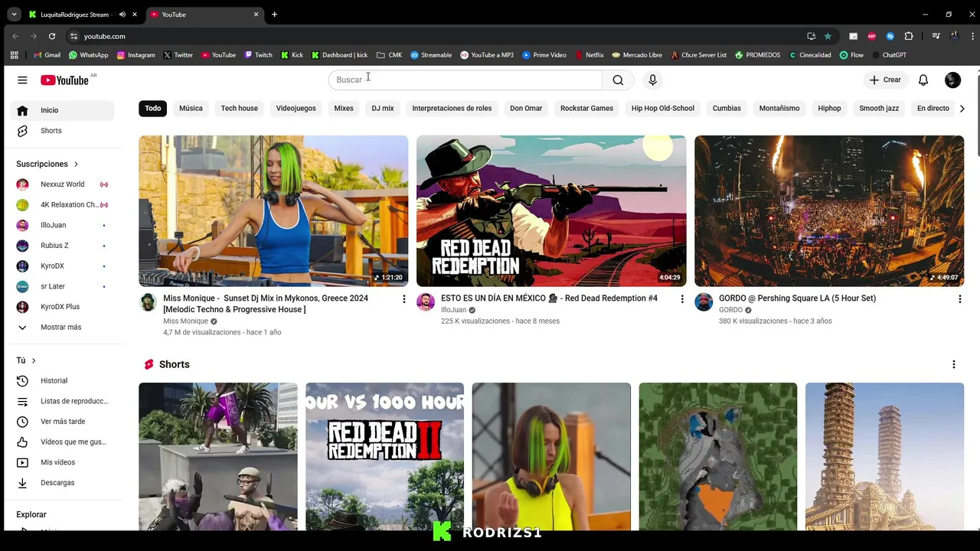Screen dimensions: 980x551
Task: Select the Tech house filter chip
Action: coord(240,108)
